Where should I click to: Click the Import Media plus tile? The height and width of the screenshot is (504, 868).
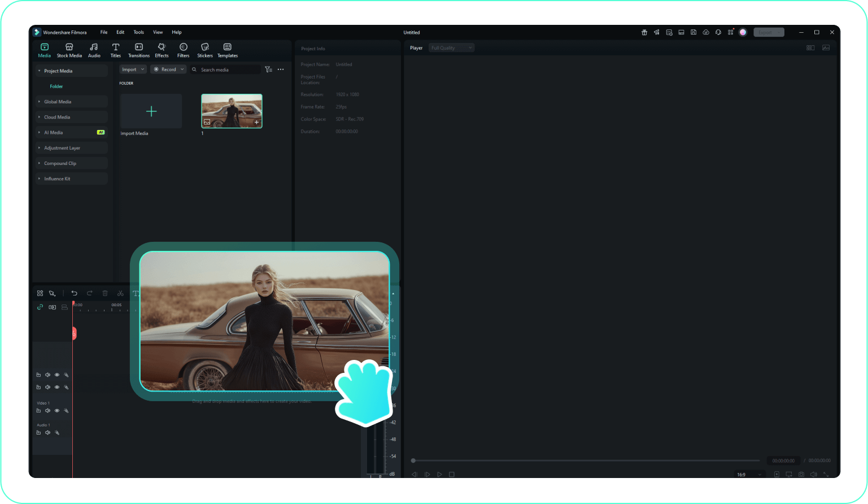pos(151,111)
